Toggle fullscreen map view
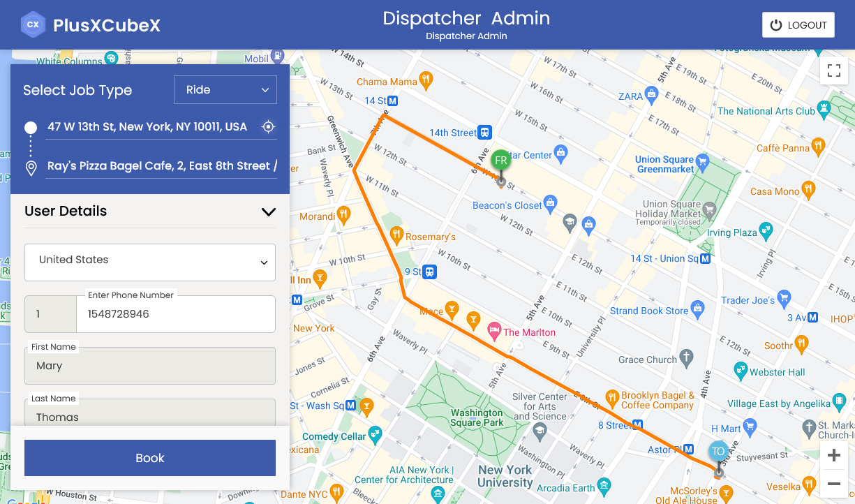 click(x=833, y=70)
